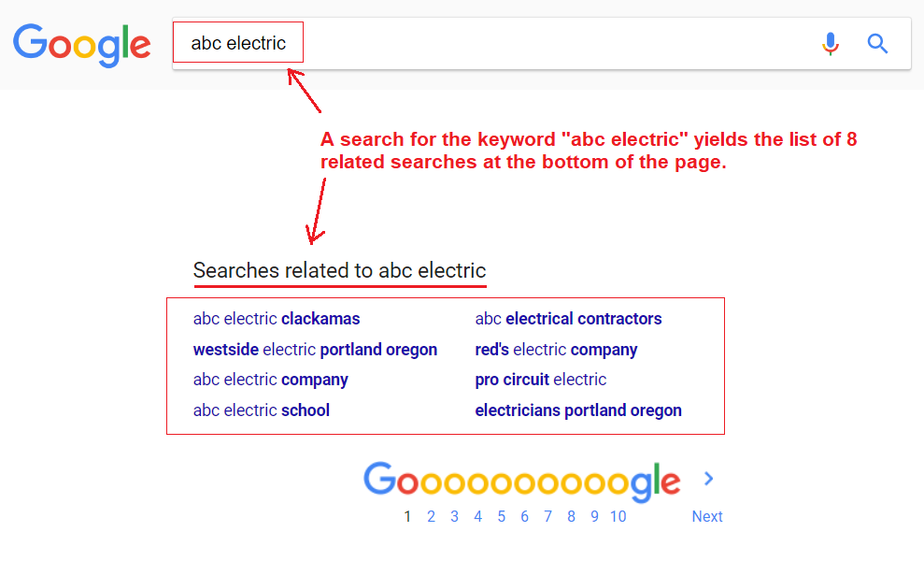Jump to results page 5

tap(501, 515)
